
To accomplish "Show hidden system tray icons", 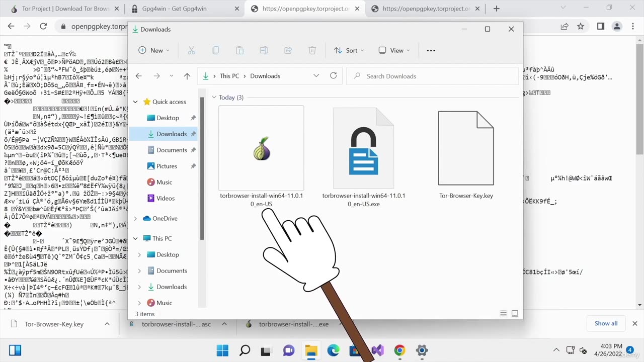I will tap(556, 350).
